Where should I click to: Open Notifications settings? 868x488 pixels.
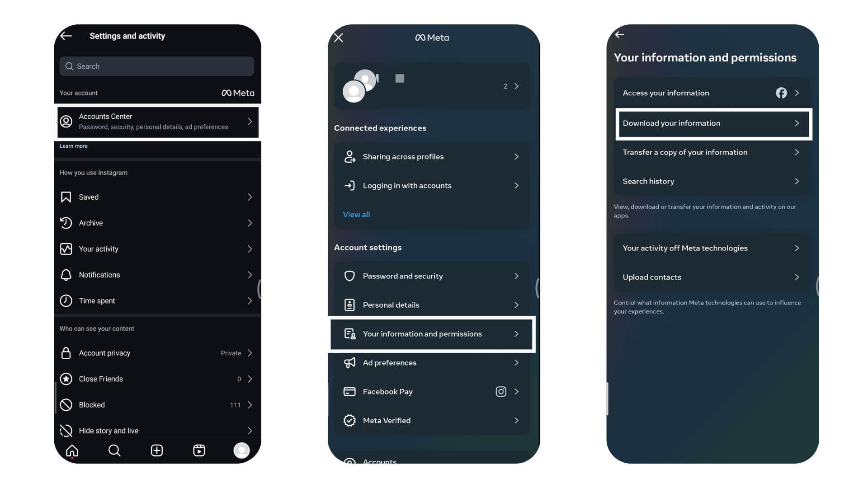pyautogui.click(x=157, y=275)
